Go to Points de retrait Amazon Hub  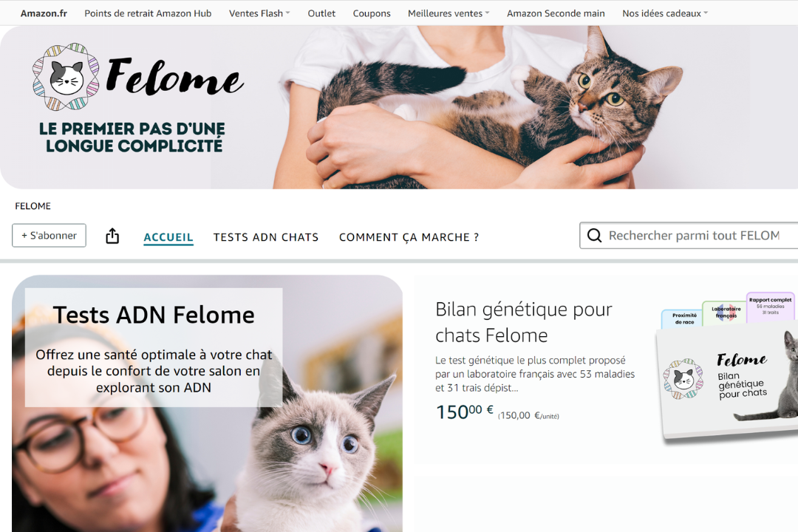tap(148, 13)
